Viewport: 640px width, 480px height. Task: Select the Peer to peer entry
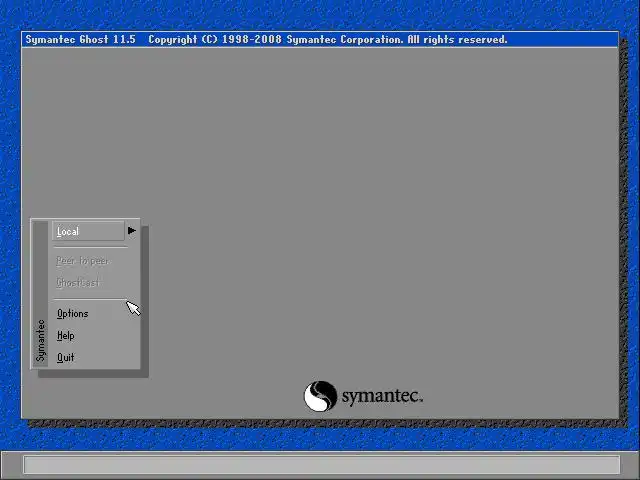click(82, 261)
